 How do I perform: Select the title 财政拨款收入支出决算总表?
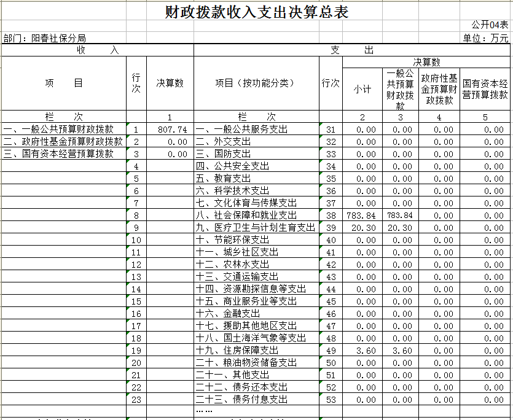pos(257,12)
